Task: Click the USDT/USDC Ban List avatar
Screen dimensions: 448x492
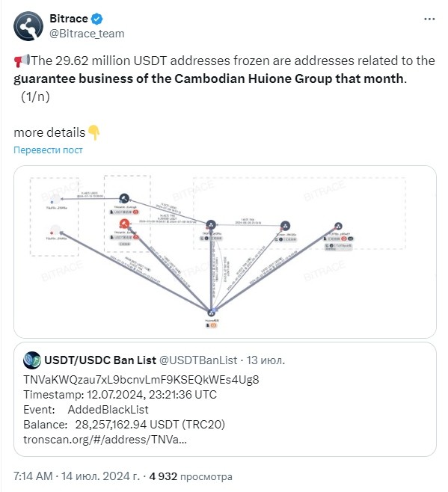Action: coord(32,360)
